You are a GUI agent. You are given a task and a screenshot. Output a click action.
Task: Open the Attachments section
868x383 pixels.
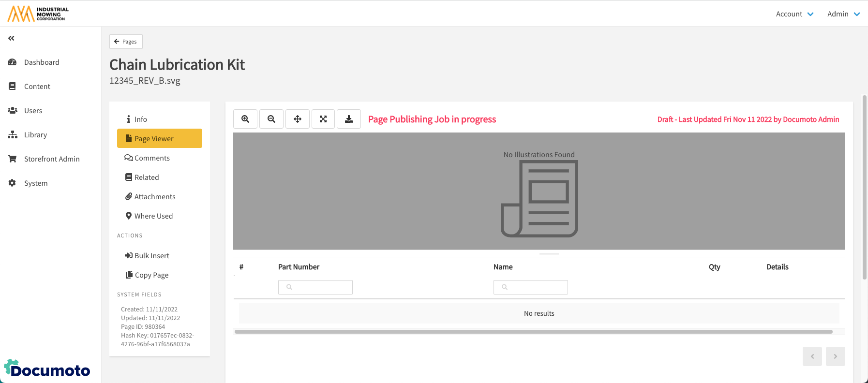[x=155, y=197]
